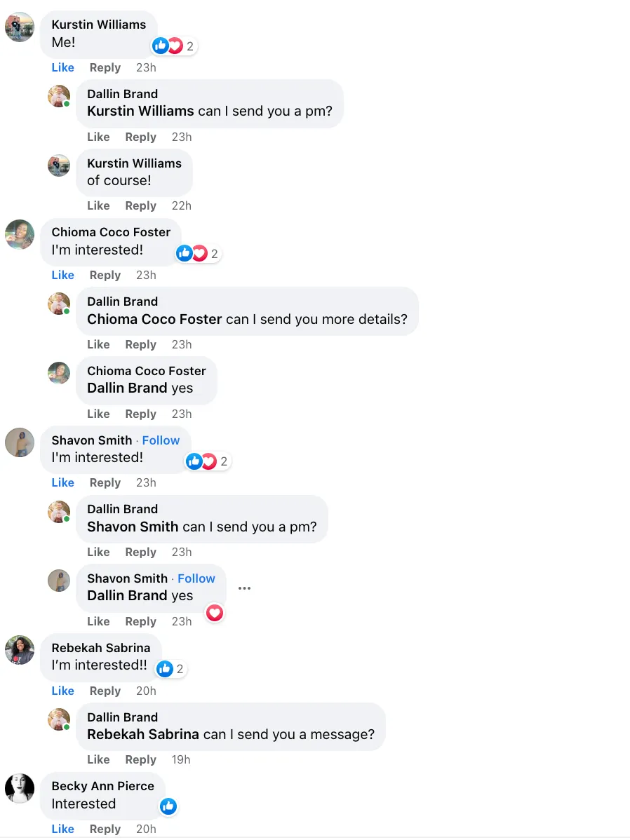Toggle Like on Rebekah Sabrina's comment
Image resolution: width=630 pixels, height=840 pixels.
pos(62,691)
